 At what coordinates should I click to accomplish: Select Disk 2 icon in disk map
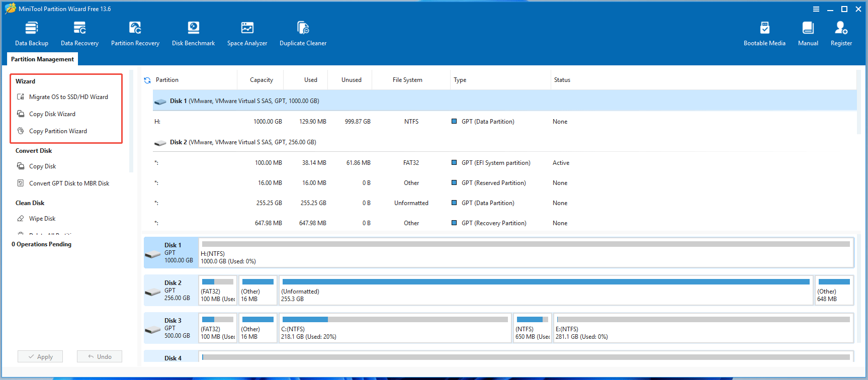(153, 292)
